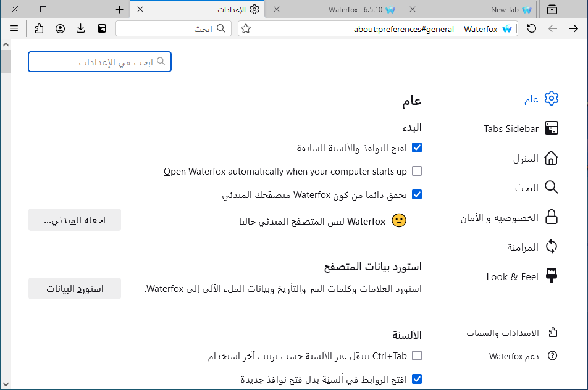Viewport: 588px width, 390px height.
Task: Click the house icon for المنزل
Action: tap(551, 158)
